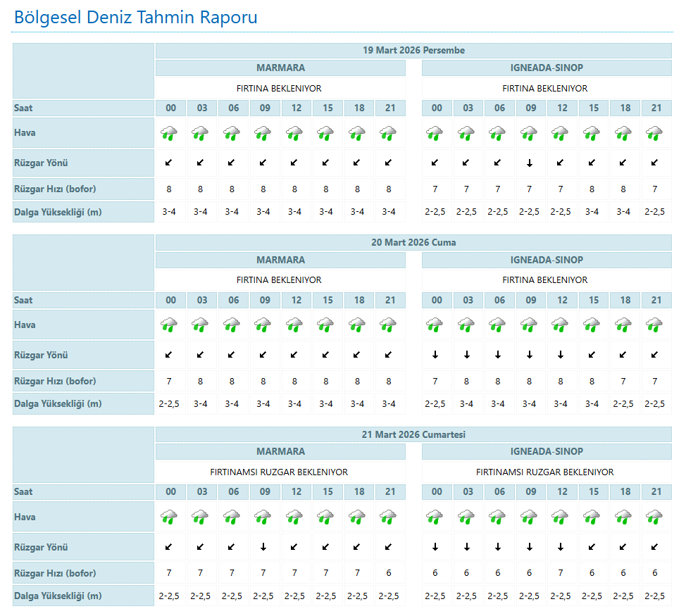The height and width of the screenshot is (616, 686).
Task: Click the 19 Mart Marmara 21:00 weather icon
Action: (x=388, y=133)
